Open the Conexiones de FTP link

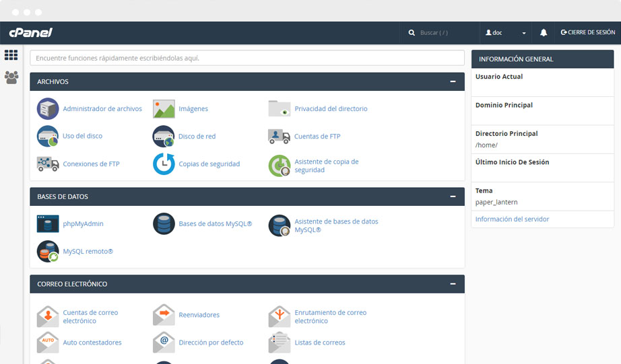pyautogui.click(x=91, y=163)
